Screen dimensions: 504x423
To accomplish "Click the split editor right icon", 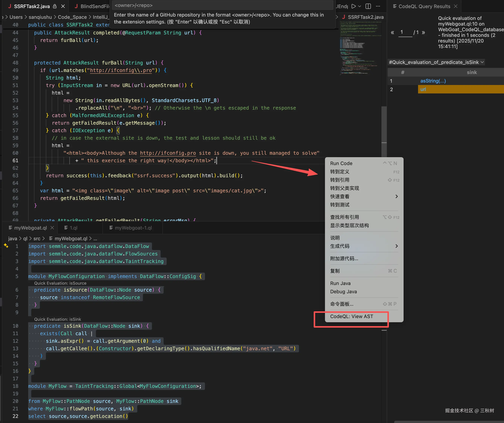I will (368, 6).
